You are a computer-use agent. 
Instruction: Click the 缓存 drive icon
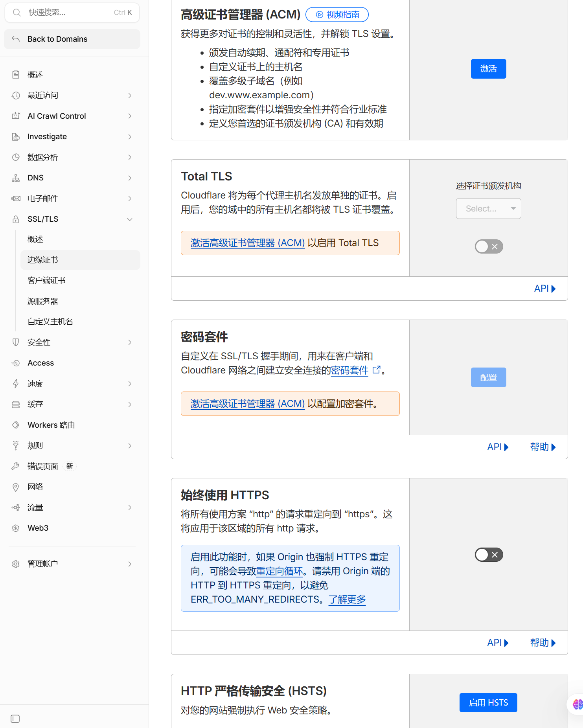[16, 404]
